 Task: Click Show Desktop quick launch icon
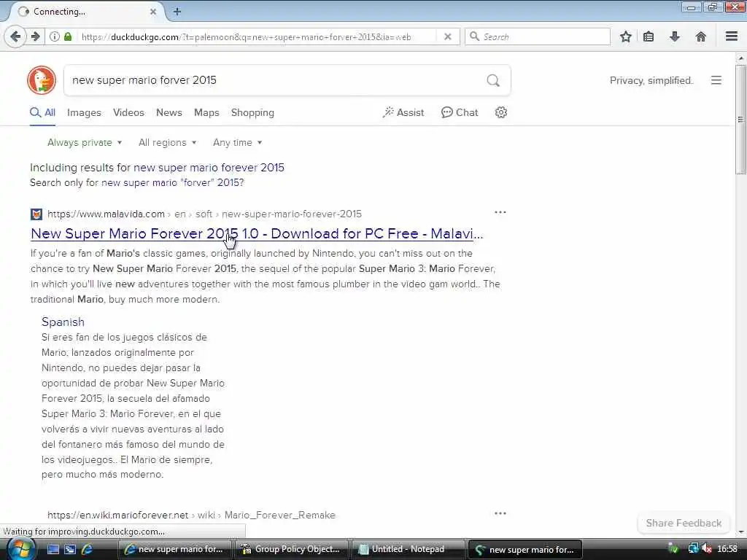53,549
